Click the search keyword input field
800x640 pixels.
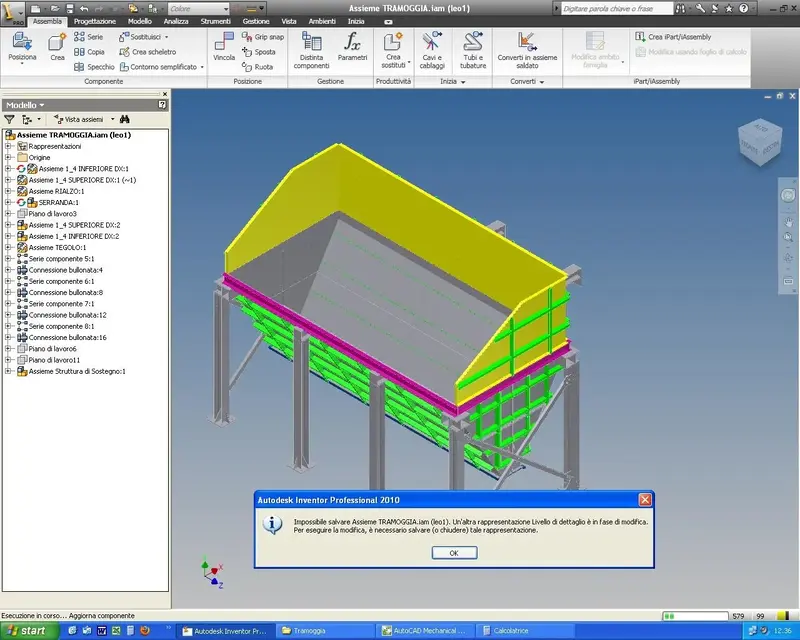(x=616, y=9)
